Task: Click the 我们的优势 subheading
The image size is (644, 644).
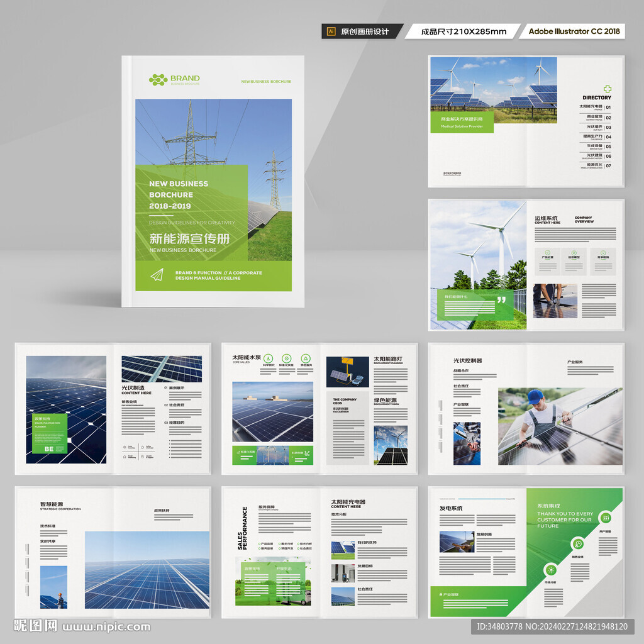Action: tap(367, 543)
